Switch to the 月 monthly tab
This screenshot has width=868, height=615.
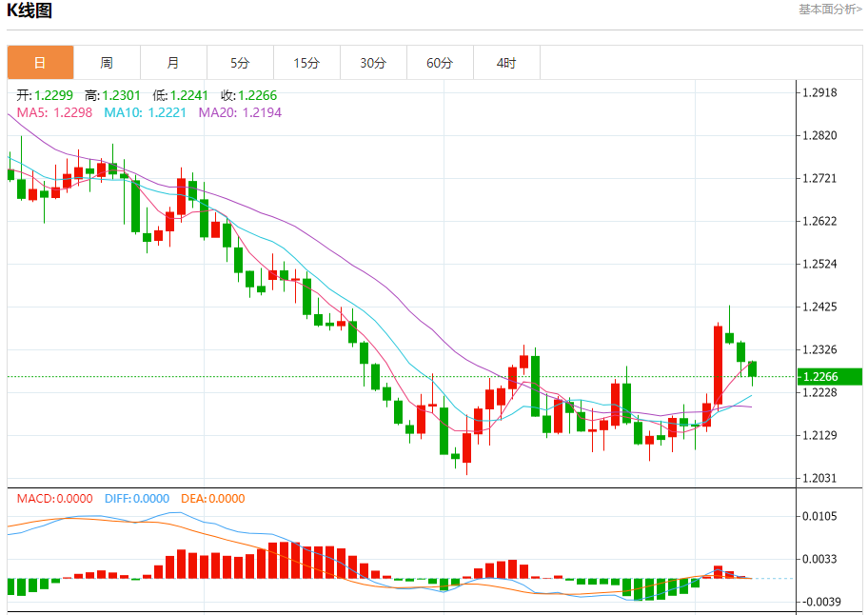173,63
